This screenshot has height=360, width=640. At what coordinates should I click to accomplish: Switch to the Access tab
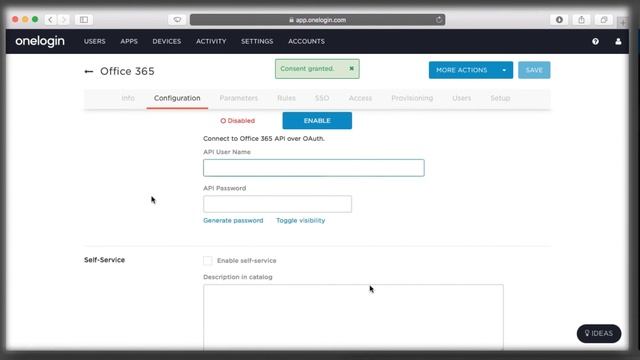(x=360, y=98)
